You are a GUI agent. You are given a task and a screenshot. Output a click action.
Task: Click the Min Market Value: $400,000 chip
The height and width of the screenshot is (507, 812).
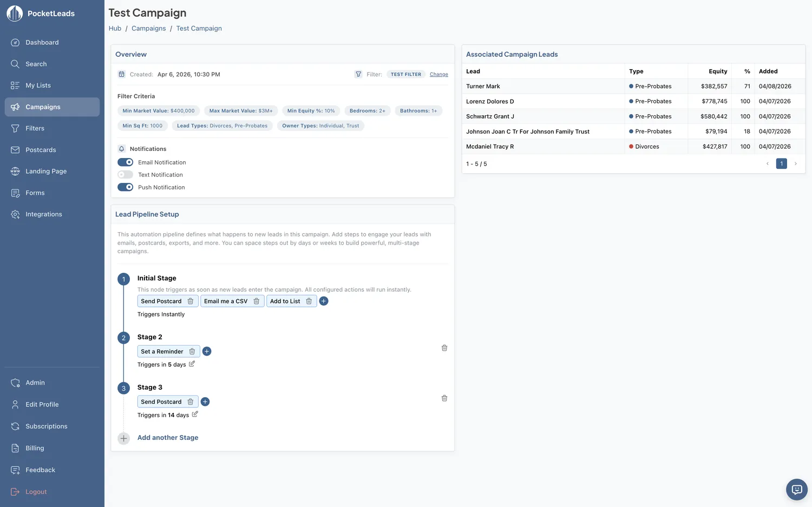(x=159, y=111)
